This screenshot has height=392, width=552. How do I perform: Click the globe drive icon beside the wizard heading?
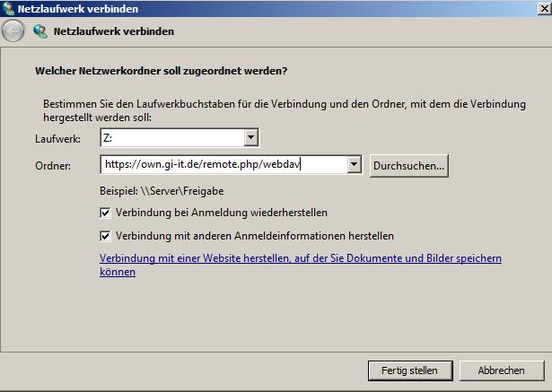pos(40,31)
